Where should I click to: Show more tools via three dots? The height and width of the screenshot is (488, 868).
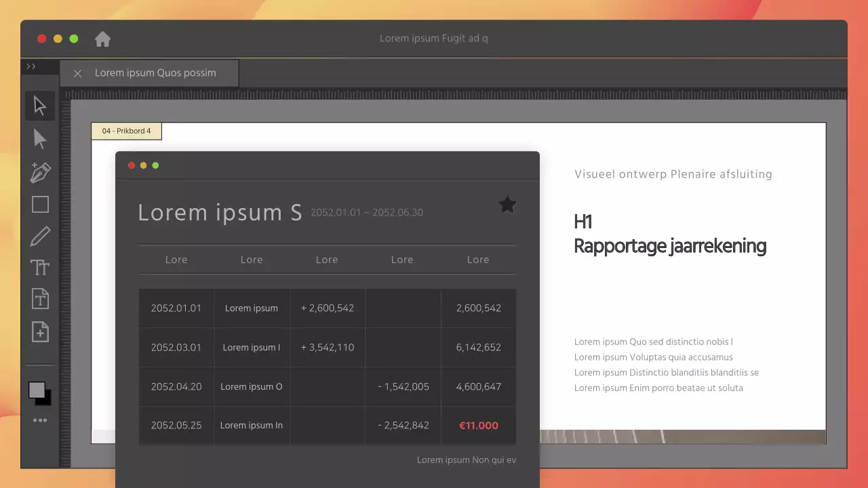(x=40, y=420)
